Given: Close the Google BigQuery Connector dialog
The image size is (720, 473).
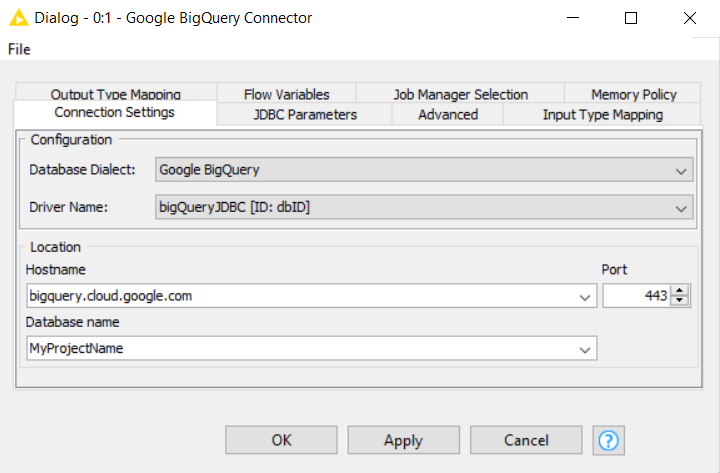Looking at the screenshot, I should (690, 18).
